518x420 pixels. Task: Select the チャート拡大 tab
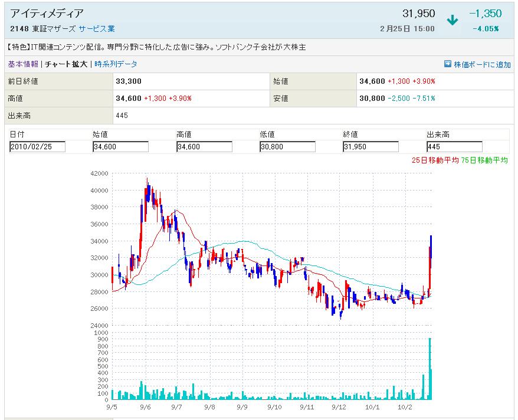click(x=66, y=64)
